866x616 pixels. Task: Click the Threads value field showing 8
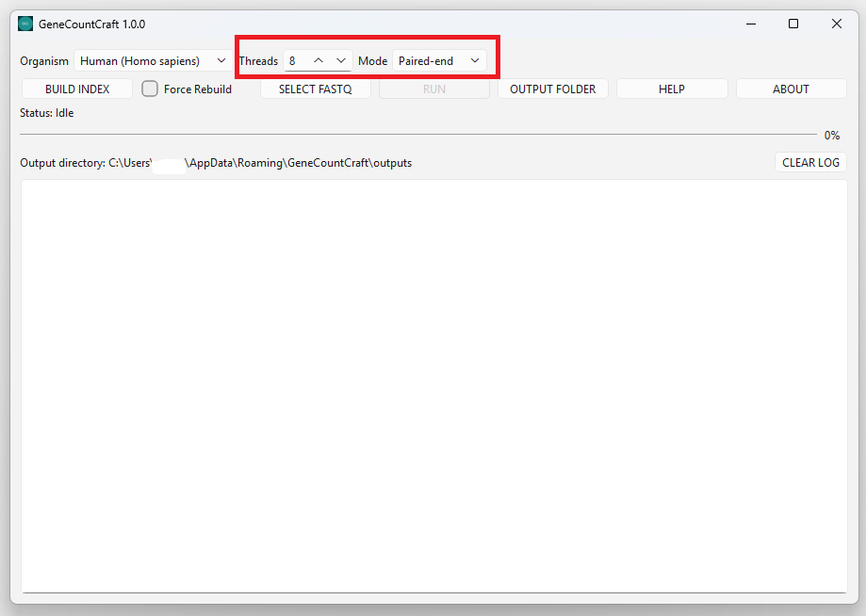tap(295, 60)
